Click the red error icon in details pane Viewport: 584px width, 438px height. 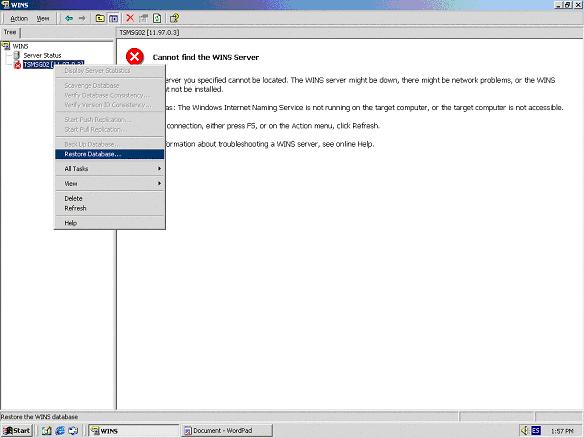click(x=134, y=57)
